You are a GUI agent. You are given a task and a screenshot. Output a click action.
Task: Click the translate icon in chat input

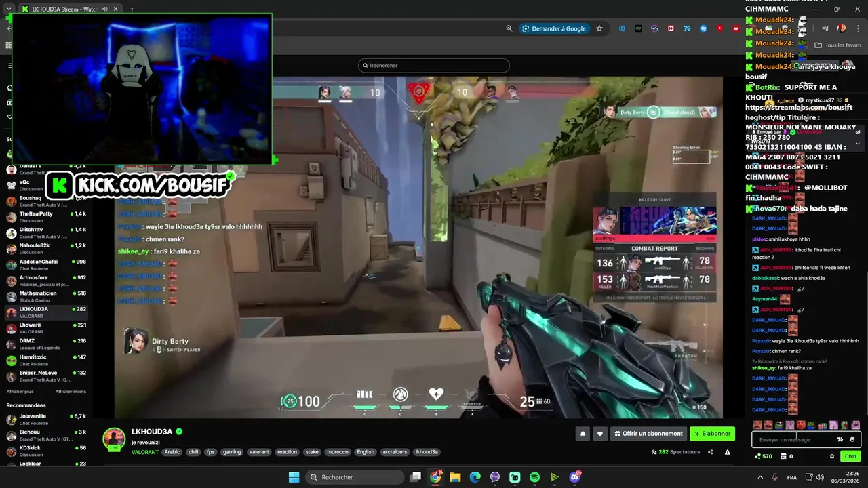pyautogui.click(x=840, y=439)
